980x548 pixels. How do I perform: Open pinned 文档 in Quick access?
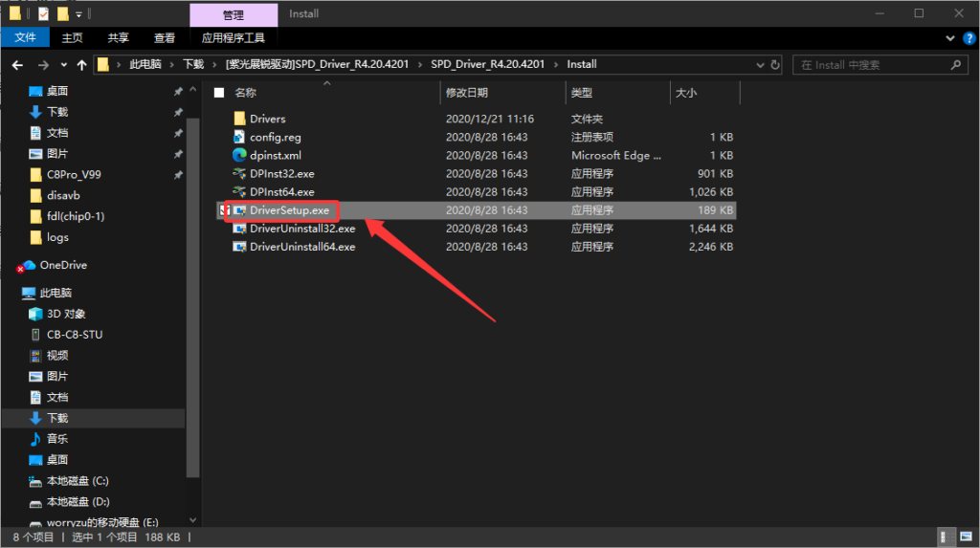[57, 133]
